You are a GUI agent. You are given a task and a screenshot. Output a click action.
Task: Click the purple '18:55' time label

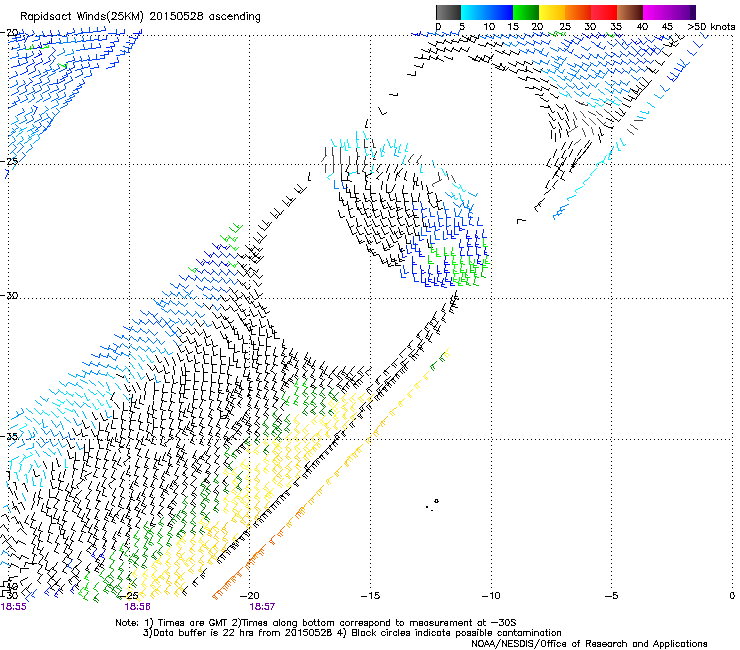pos(14,607)
